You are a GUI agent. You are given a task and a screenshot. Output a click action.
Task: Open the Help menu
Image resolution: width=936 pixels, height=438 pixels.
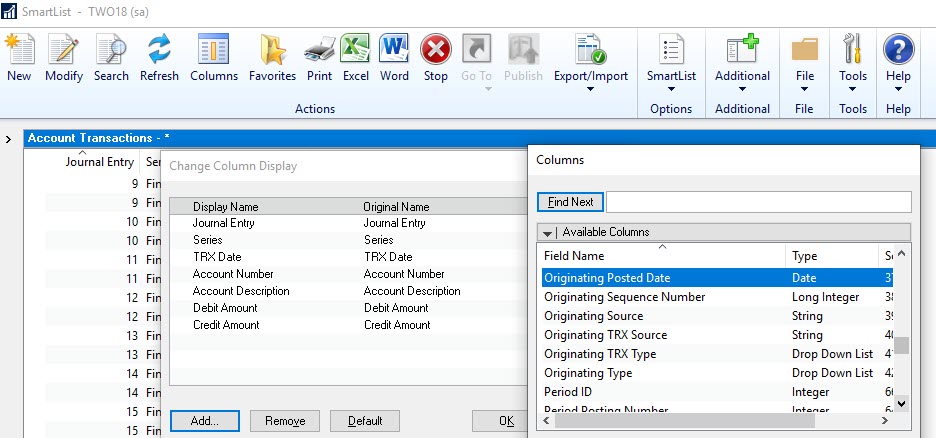tap(898, 58)
